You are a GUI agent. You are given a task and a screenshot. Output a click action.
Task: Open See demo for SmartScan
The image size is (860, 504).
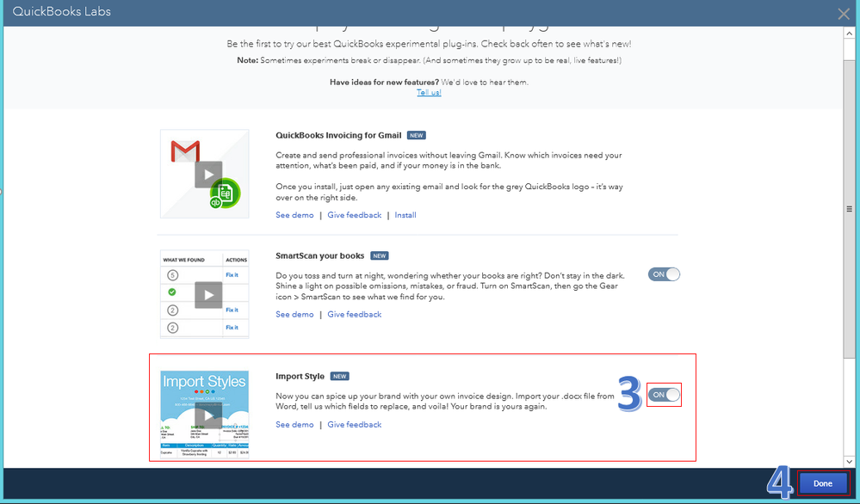[294, 314]
